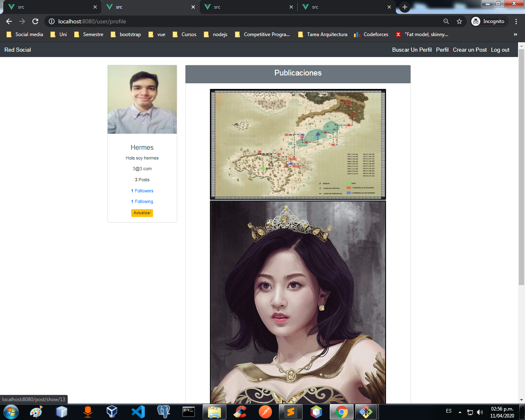Open VirtualBox from the taskbar
The width and height of the screenshot is (525, 420).
(112, 412)
